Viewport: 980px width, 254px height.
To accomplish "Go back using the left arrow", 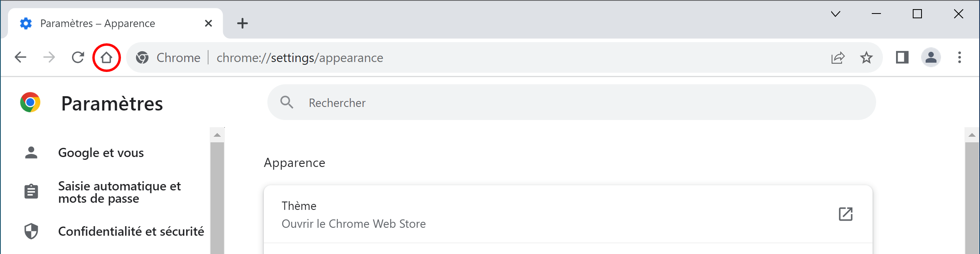I will click(x=20, y=58).
